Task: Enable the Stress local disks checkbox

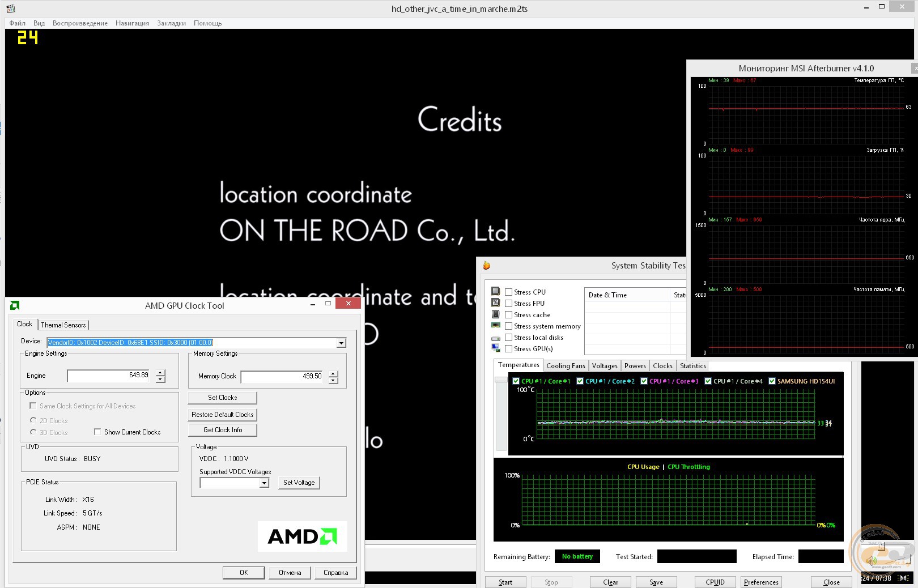Action: pos(509,338)
